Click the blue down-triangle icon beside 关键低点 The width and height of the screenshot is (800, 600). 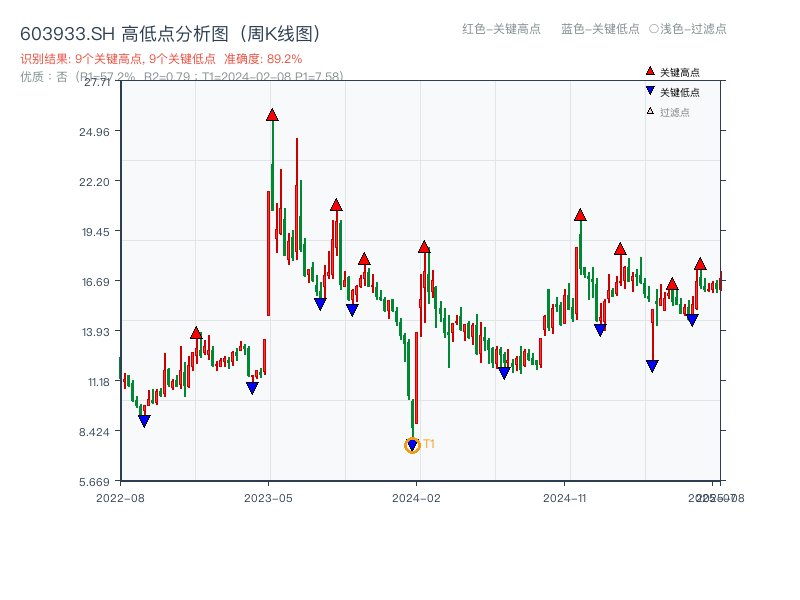point(649,91)
